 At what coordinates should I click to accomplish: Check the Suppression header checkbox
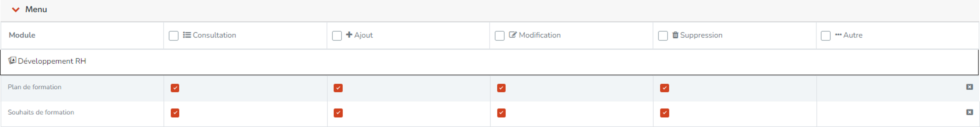coord(663,36)
